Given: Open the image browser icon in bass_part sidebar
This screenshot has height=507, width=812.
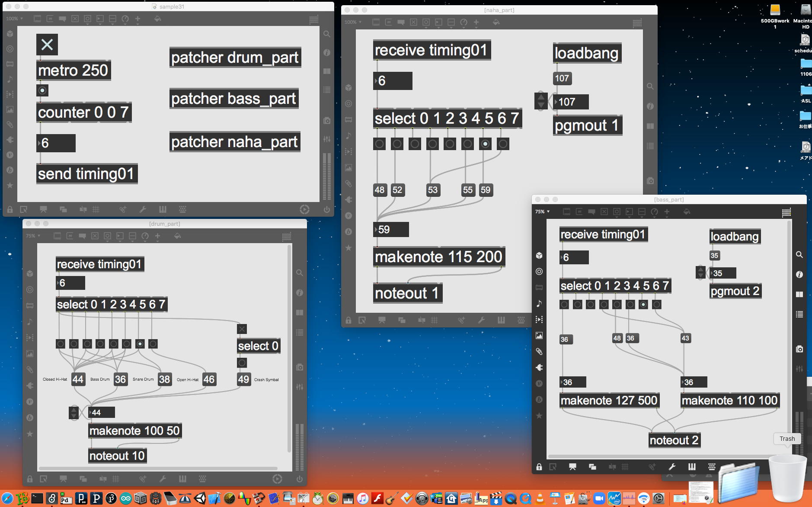Looking at the screenshot, I should [539, 335].
